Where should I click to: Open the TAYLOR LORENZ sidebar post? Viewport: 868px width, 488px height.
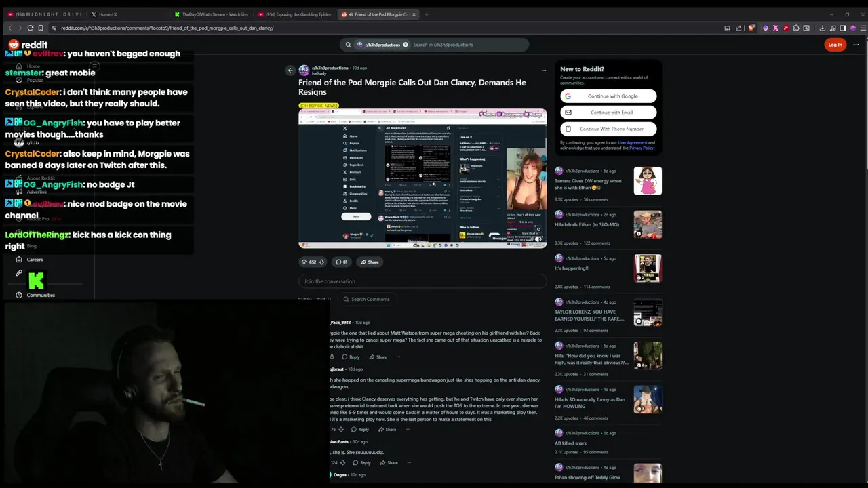pyautogui.click(x=590, y=315)
